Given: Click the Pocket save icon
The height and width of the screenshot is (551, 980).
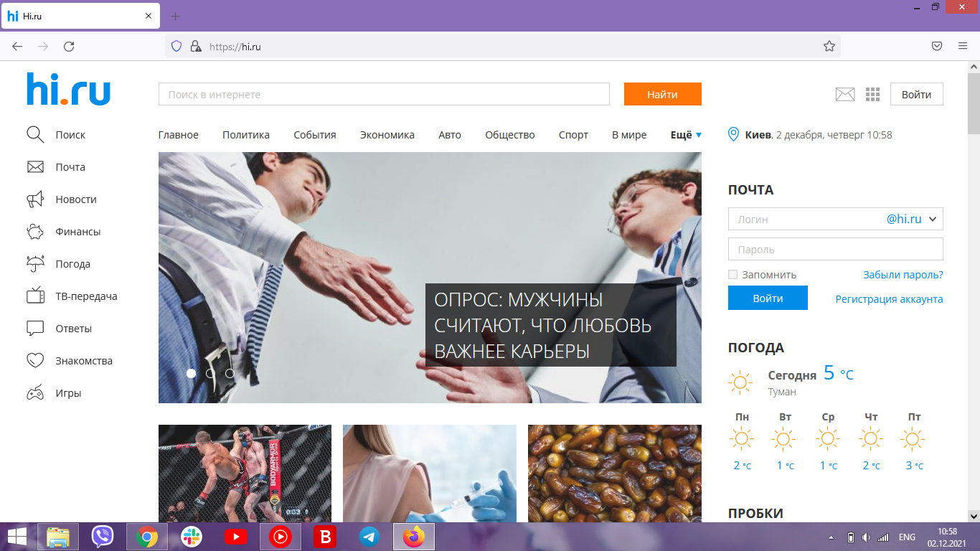Looking at the screenshot, I should coord(936,46).
